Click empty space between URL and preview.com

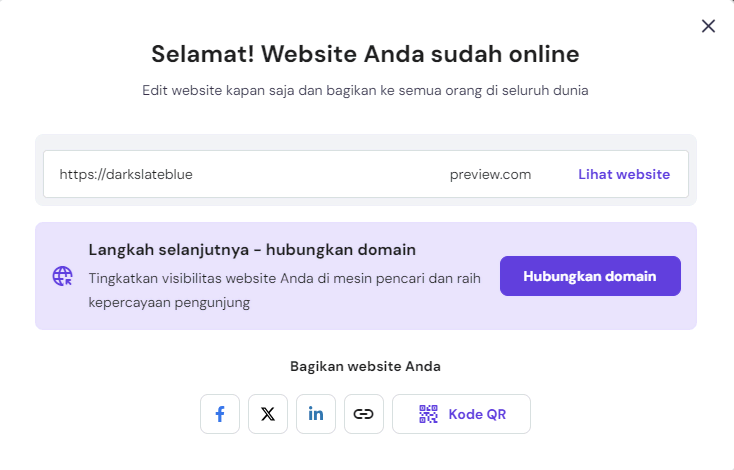320,174
